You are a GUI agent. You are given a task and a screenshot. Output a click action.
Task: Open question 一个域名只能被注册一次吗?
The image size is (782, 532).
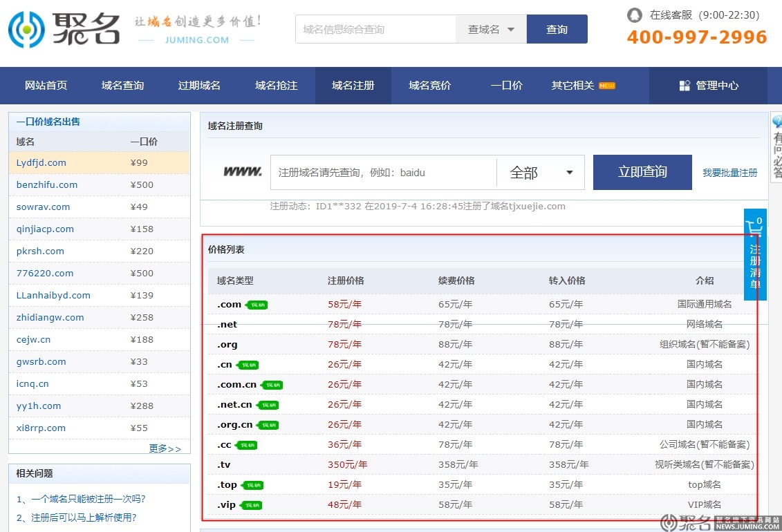[x=81, y=499]
